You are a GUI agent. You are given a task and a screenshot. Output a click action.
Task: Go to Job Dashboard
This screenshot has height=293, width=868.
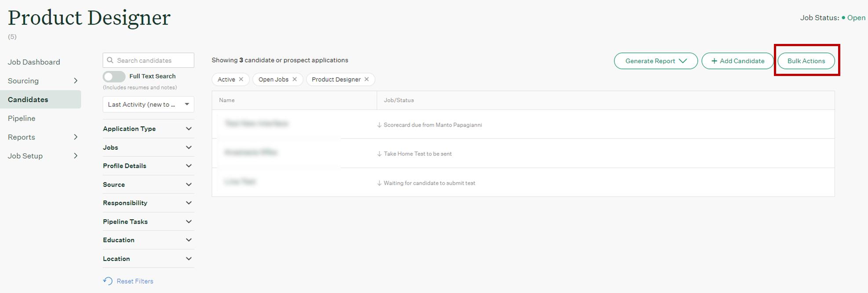(x=34, y=62)
